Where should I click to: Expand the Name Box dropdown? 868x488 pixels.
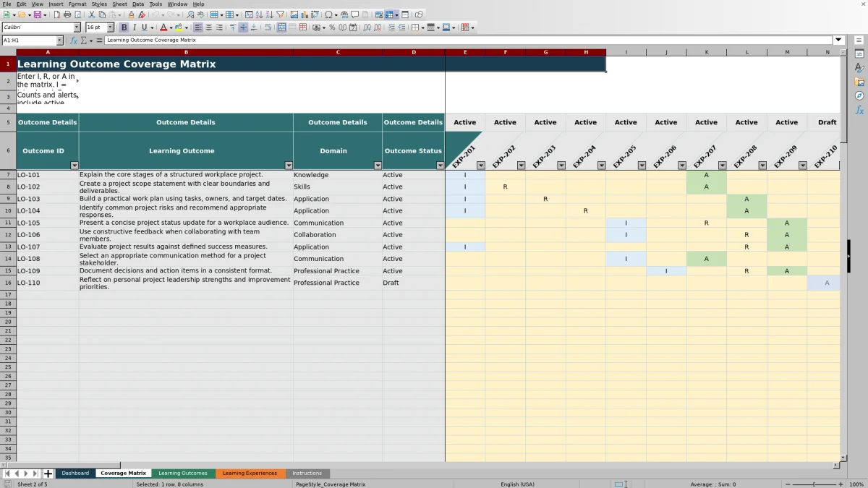59,40
